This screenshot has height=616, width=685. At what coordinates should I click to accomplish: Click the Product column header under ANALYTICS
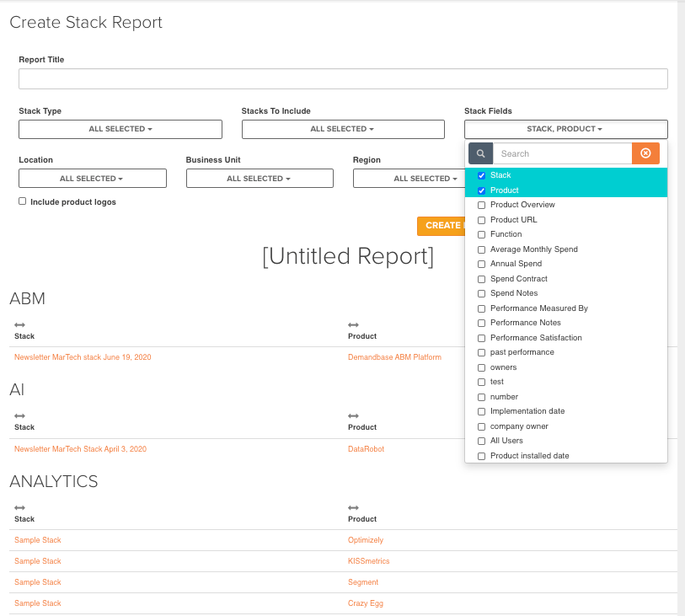[x=362, y=519]
